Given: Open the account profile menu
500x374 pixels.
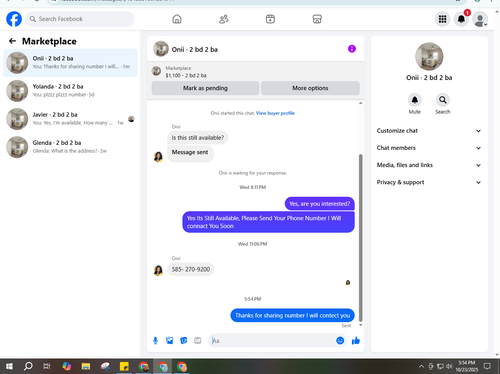Looking at the screenshot, I should [480, 19].
